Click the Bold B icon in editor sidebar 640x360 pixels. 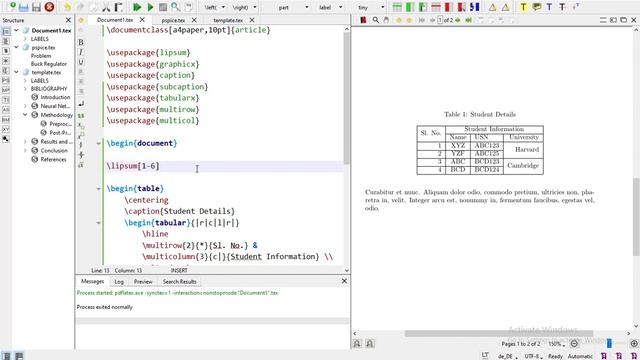(81, 42)
